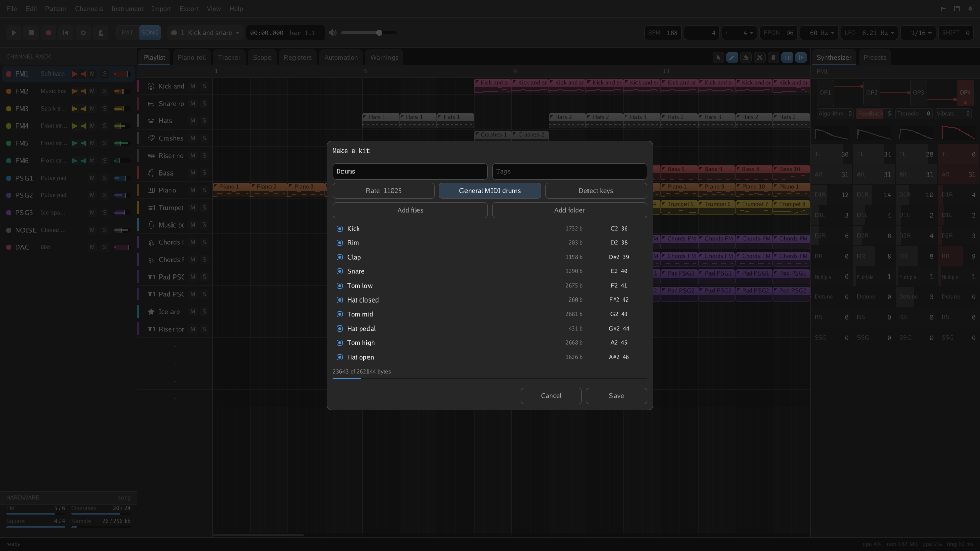Cancel the Make a kit dialog
The image size is (980, 551).
click(x=551, y=396)
